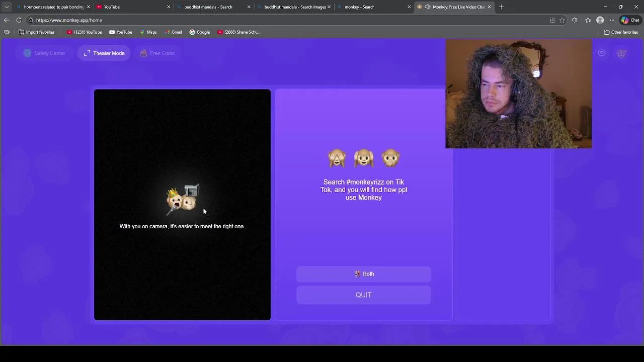Close the YouTube tab
The height and width of the screenshot is (362, 644).
pos(169,7)
